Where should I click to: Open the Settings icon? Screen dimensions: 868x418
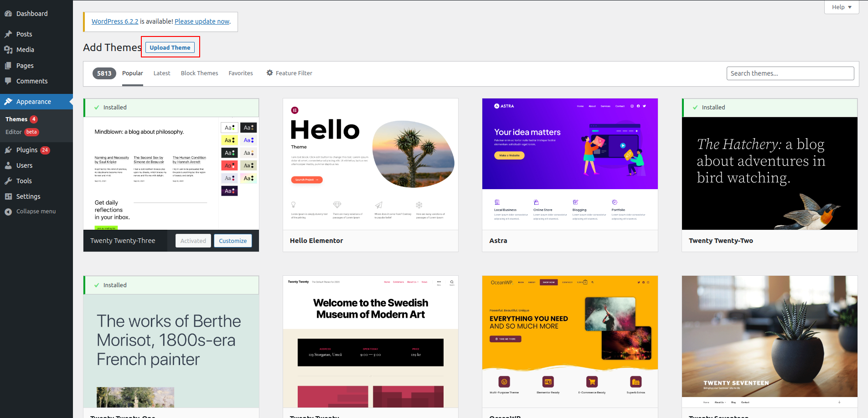point(9,196)
